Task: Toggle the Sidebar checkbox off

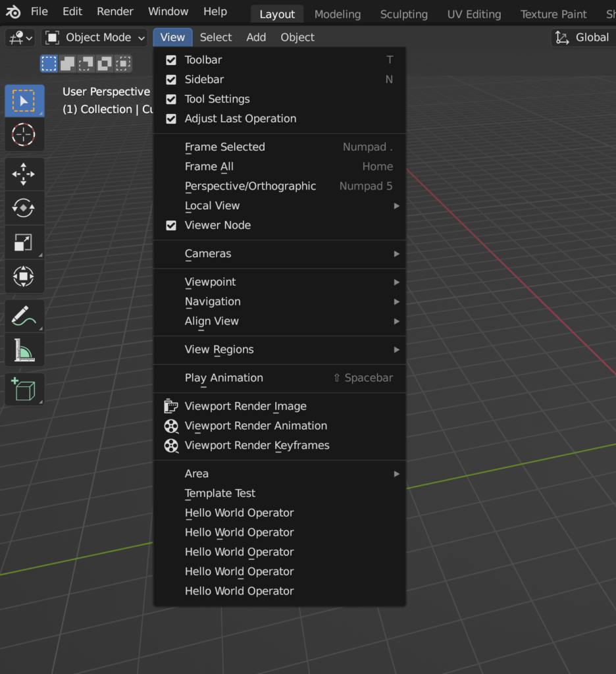Action: pyautogui.click(x=171, y=80)
